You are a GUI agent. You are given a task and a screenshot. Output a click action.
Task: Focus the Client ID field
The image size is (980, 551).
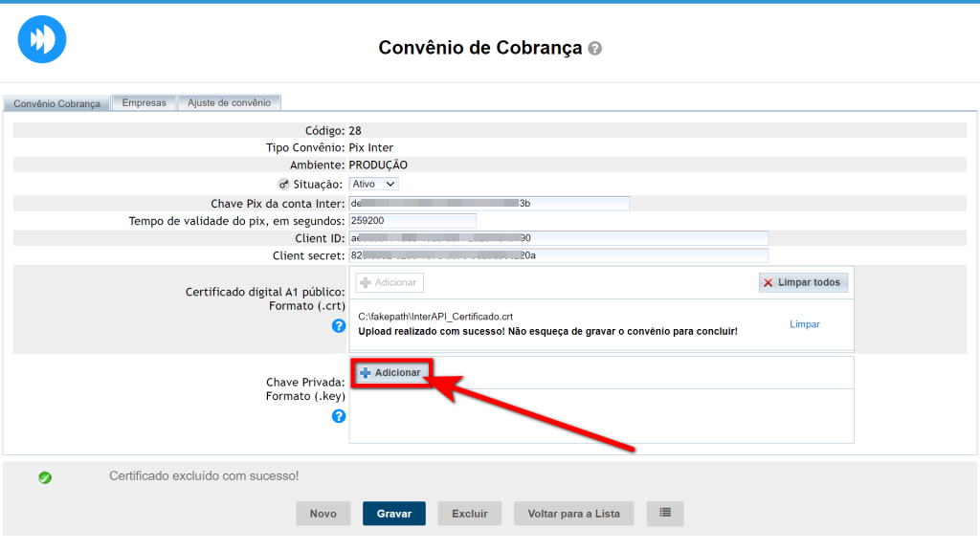pyautogui.click(x=558, y=238)
